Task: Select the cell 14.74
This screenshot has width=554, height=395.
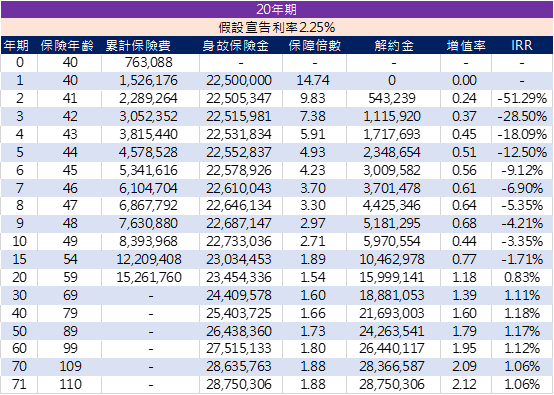Action: 313,81
